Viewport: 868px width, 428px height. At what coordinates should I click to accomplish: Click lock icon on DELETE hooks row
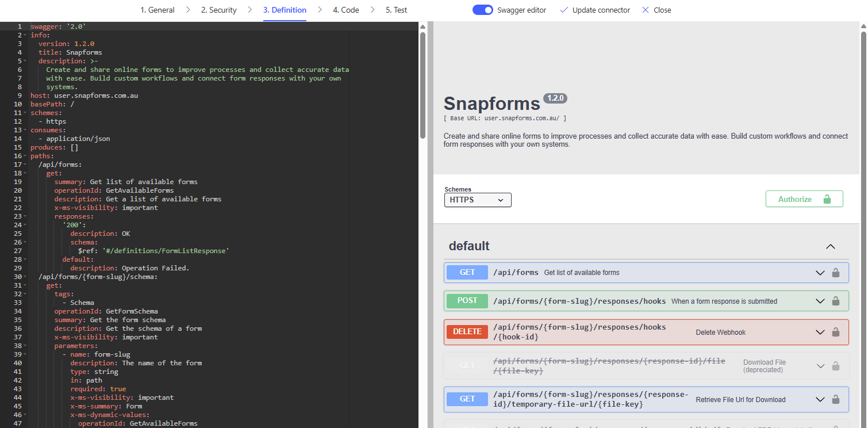coord(836,332)
